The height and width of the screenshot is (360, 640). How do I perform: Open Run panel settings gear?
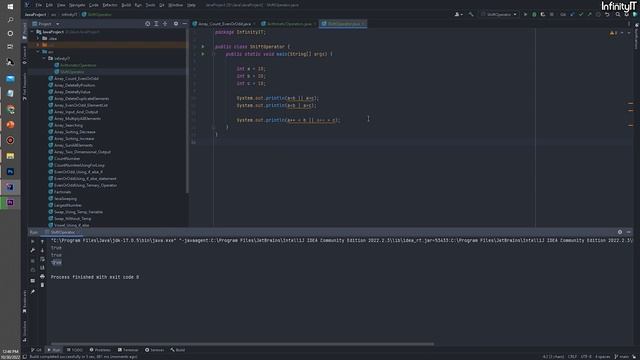(620, 232)
